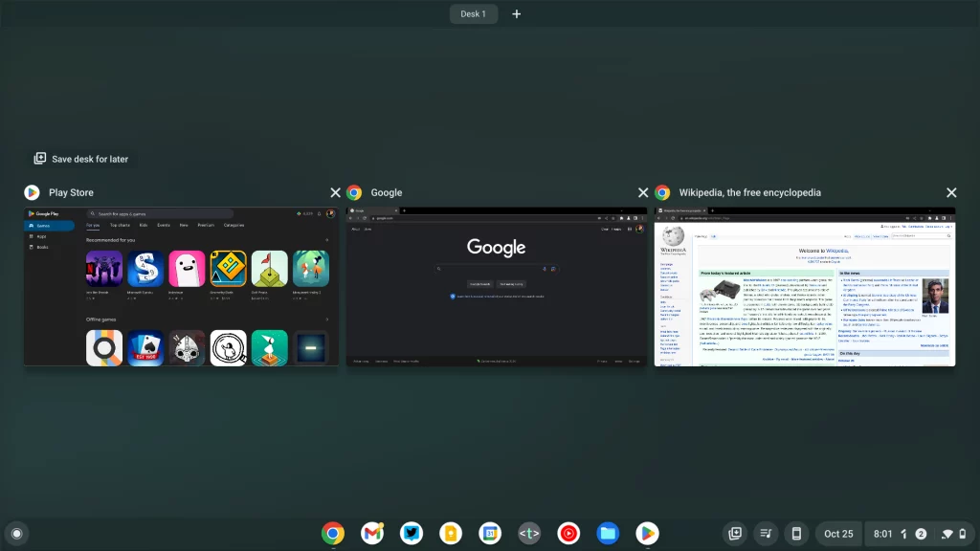Screen dimensions: 980x551
Task: Launch Google Keep from the shelf
Action: (x=451, y=533)
